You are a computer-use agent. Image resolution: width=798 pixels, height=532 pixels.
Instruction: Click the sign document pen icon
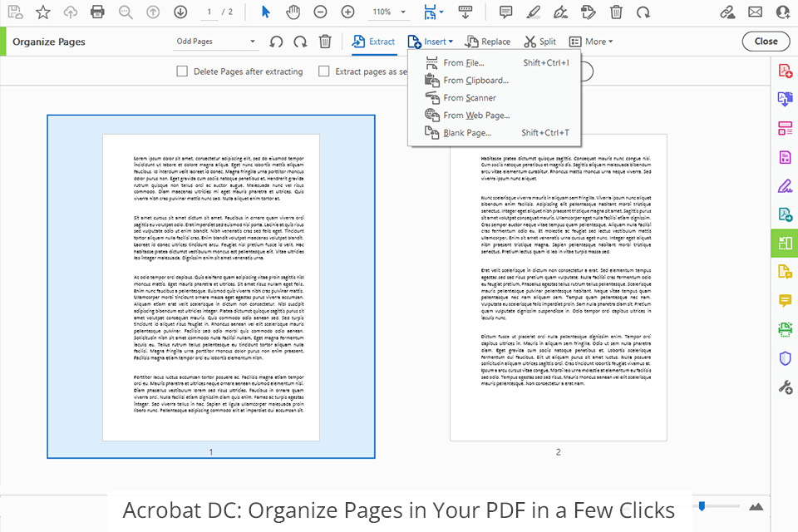click(560, 12)
